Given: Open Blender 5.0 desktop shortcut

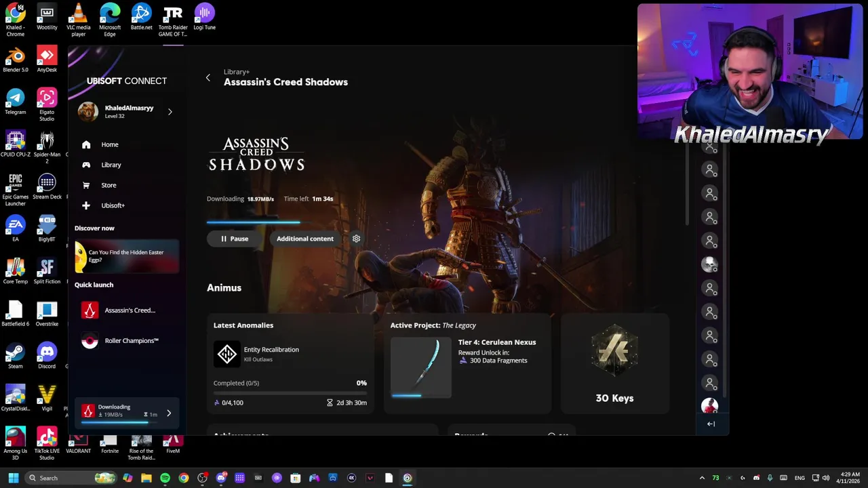Looking at the screenshot, I should coord(16,60).
